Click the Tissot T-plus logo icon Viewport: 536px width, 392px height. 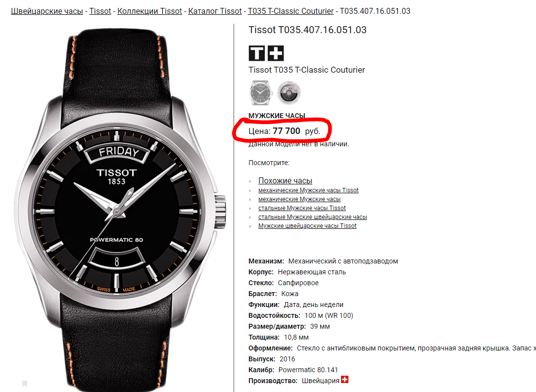[x=266, y=53]
